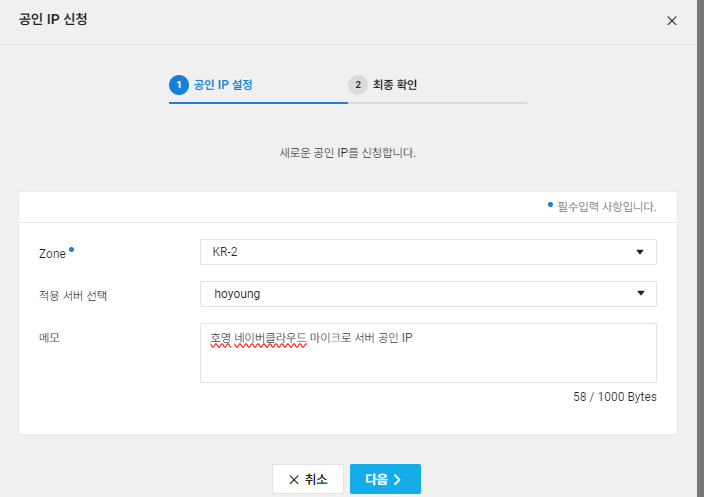Open the 적용 서버 선택 hoyoung dropdown
This screenshot has width=704, height=497.
tap(428, 294)
